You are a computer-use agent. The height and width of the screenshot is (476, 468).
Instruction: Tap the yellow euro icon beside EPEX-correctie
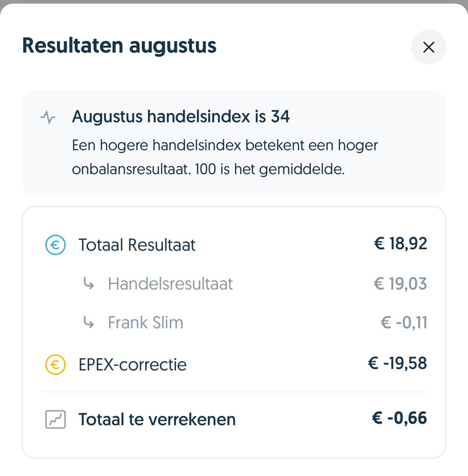click(55, 364)
